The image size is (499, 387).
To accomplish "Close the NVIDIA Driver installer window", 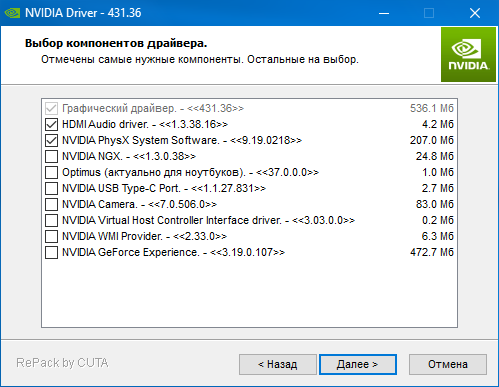I will (x=475, y=13).
